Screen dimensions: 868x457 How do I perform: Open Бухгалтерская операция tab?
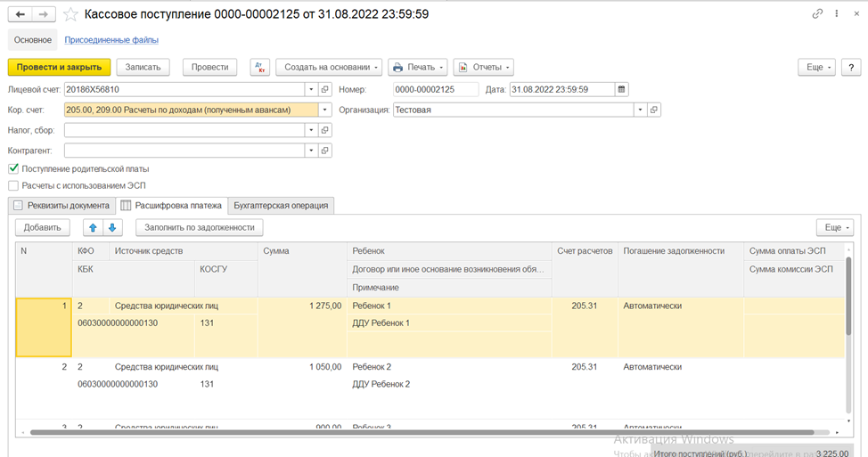pos(281,205)
